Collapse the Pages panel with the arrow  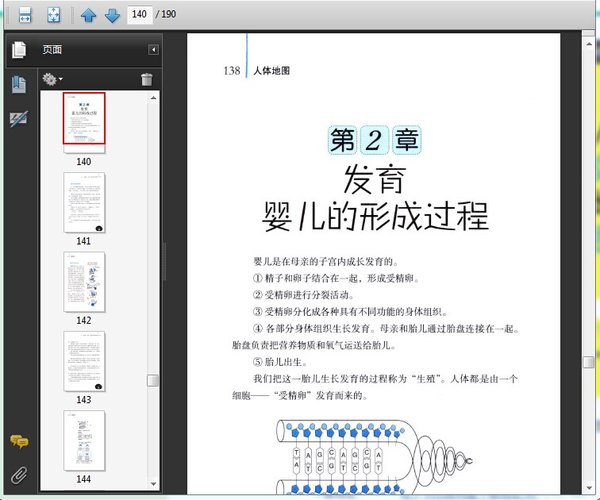coord(153,50)
